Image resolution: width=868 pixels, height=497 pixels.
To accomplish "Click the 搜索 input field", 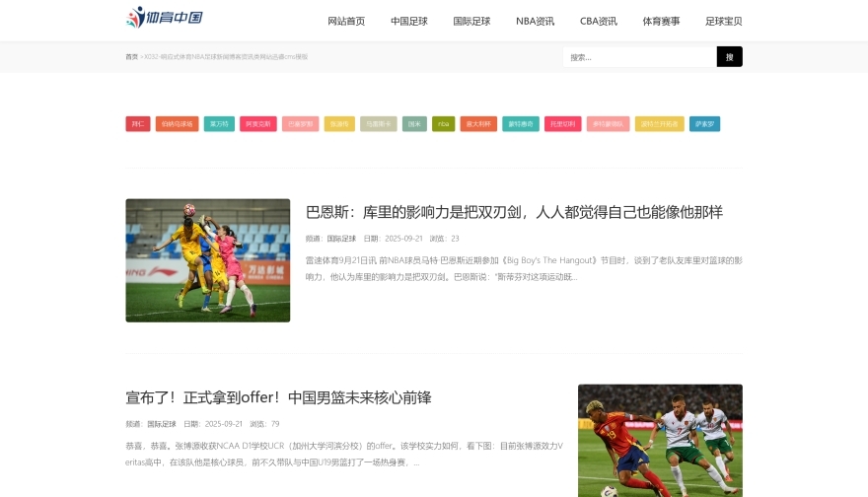I will (639, 57).
